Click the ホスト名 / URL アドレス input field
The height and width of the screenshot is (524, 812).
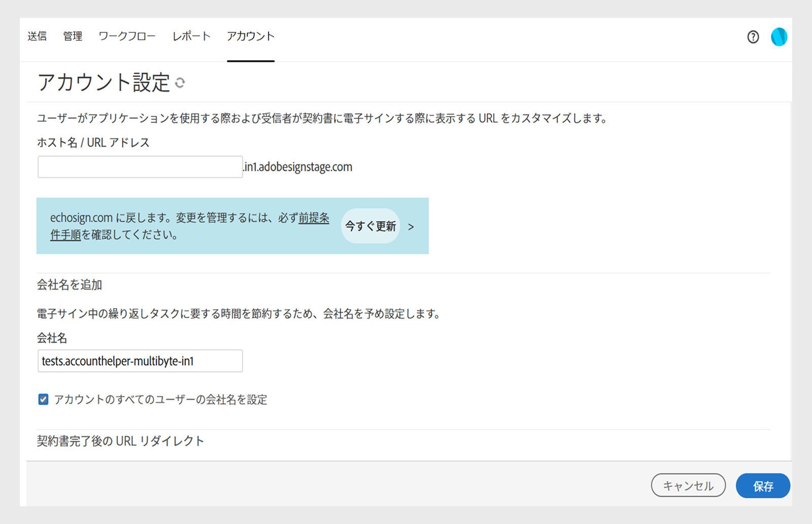pos(140,166)
